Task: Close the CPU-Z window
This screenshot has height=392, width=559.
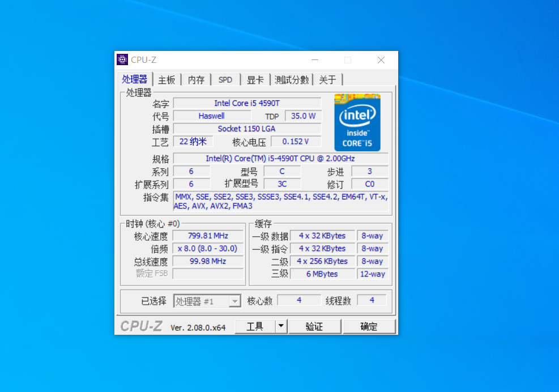Action: point(381,60)
